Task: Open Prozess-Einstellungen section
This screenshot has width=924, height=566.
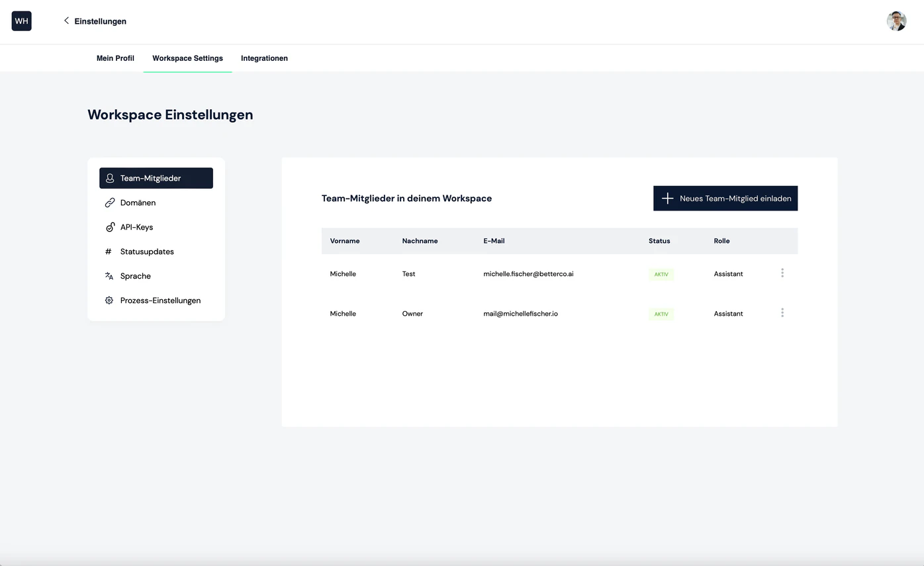Action: pyautogui.click(x=156, y=301)
